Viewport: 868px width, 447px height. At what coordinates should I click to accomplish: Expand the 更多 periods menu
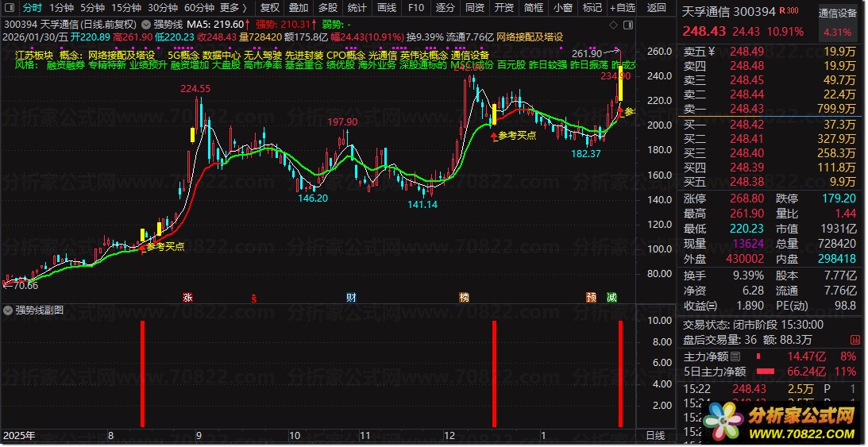point(233,8)
